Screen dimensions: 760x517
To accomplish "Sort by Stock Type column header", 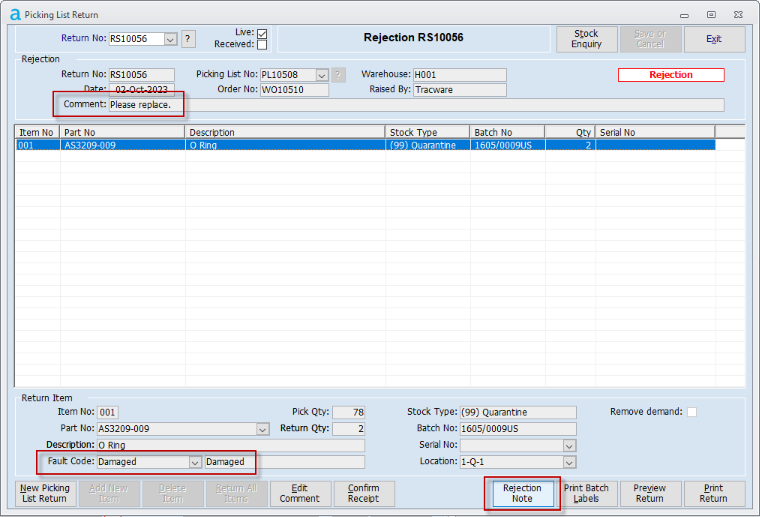I will [x=427, y=132].
